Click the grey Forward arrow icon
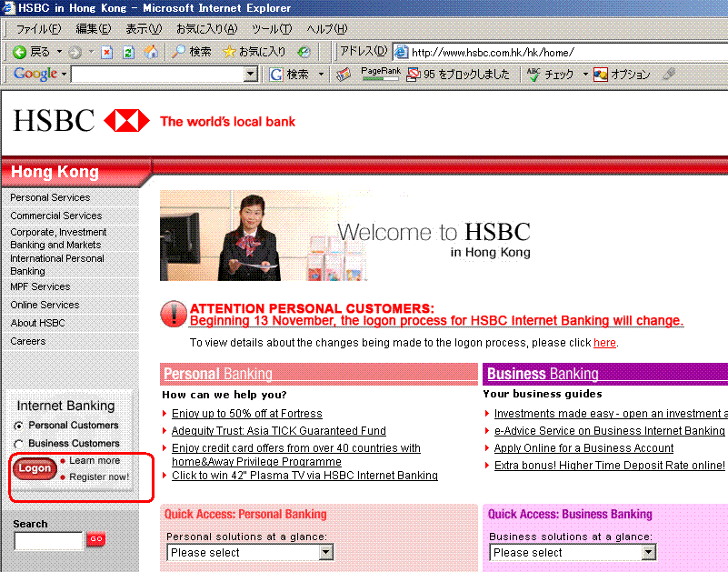The image size is (728, 572). click(75, 52)
